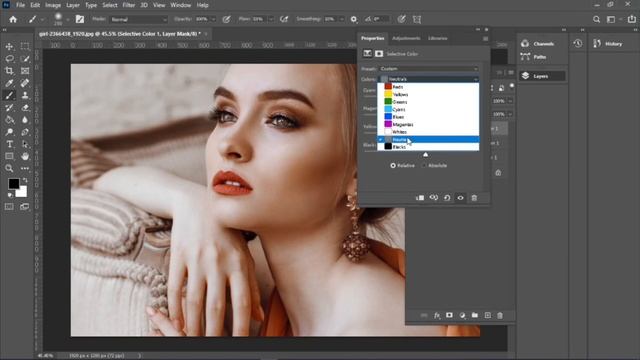Toggle airbrush build-up icon
The height and width of the screenshot is (360, 640).
point(284,19)
